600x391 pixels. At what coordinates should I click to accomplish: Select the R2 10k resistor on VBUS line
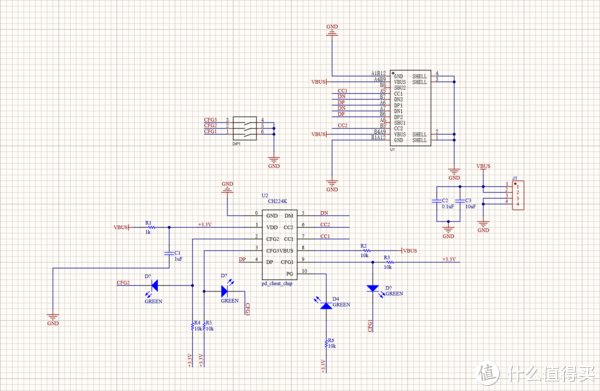365,251
